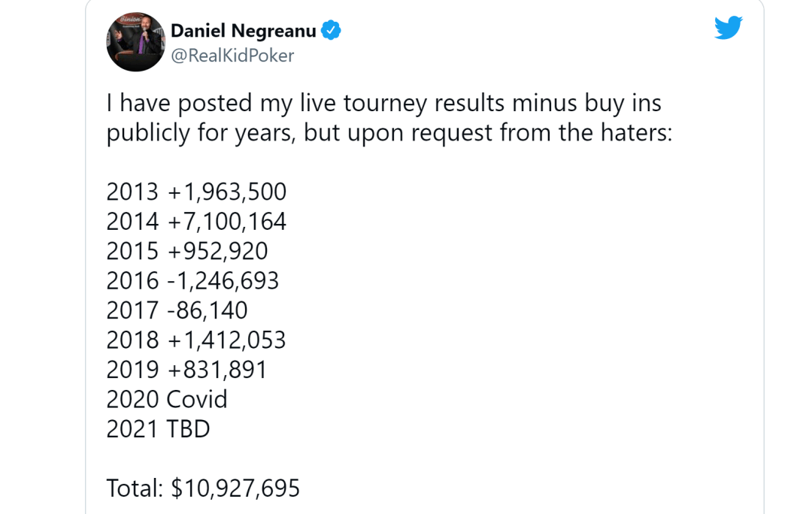This screenshot has width=812, height=514.
Task: Select the +7,100,164 figure for 2014
Action: [227, 222]
